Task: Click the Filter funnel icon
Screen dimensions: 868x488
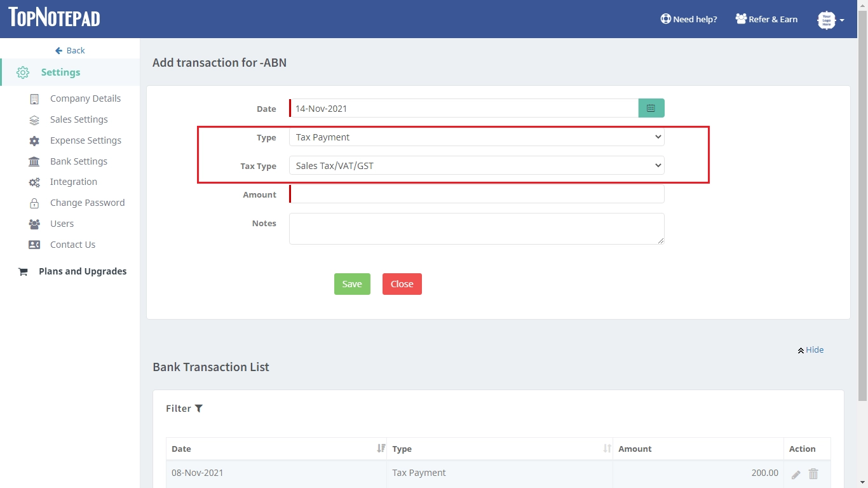Action: pos(199,409)
